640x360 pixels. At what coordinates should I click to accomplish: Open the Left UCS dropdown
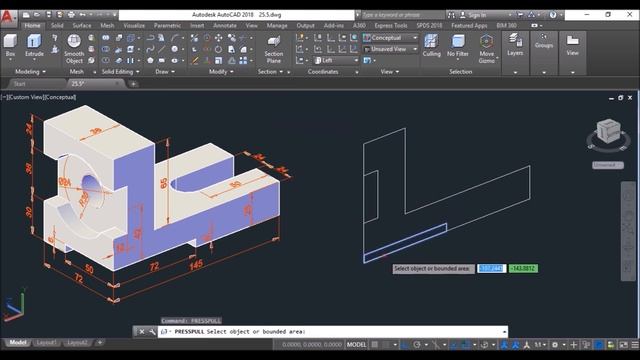336,60
